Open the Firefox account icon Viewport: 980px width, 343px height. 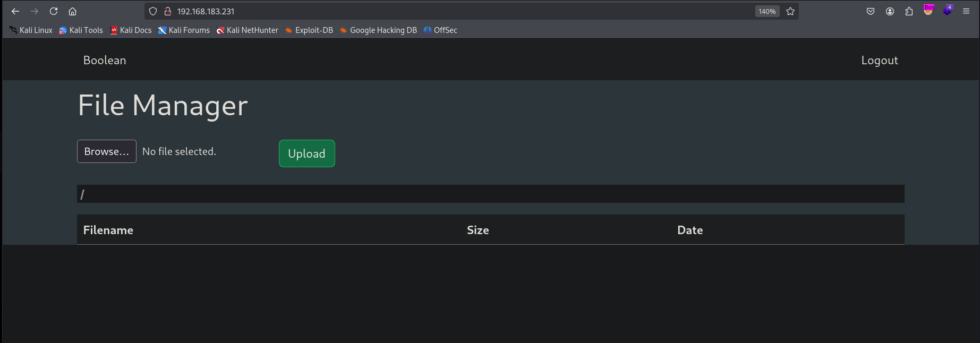pos(890,11)
